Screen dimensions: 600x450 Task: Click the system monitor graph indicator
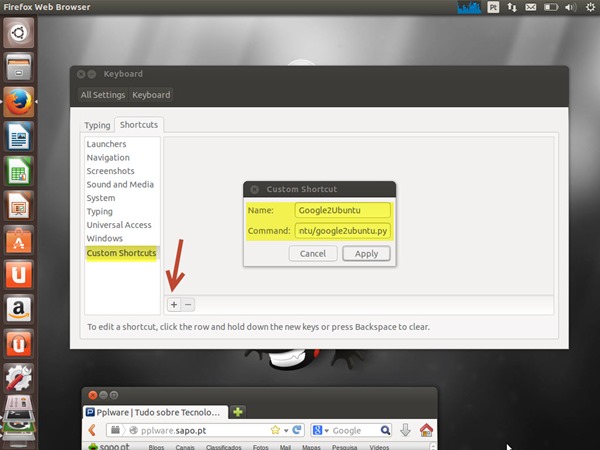(469, 7)
